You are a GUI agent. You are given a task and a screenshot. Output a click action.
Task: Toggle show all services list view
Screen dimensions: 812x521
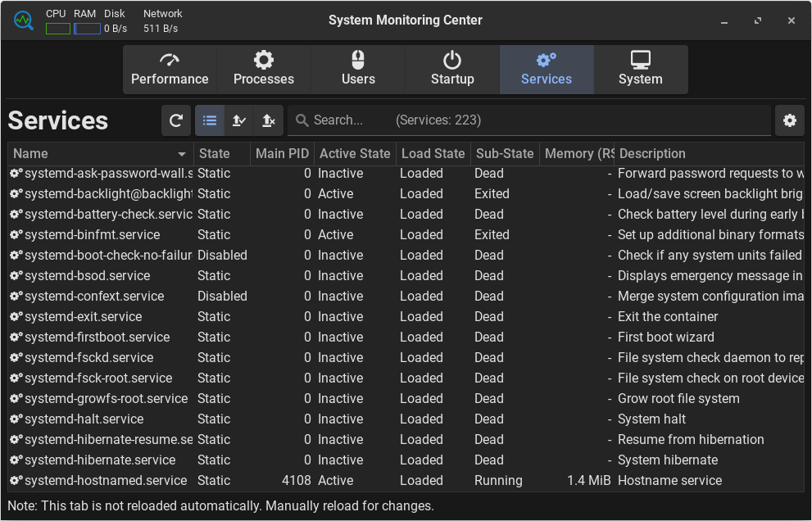[x=210, y=120]
